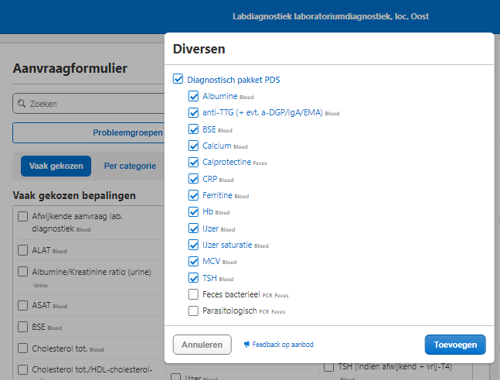The image size is (500, 380).
Task: Uncheck the Diagnostisch pakket PDS checkbox
Action: 178,79
